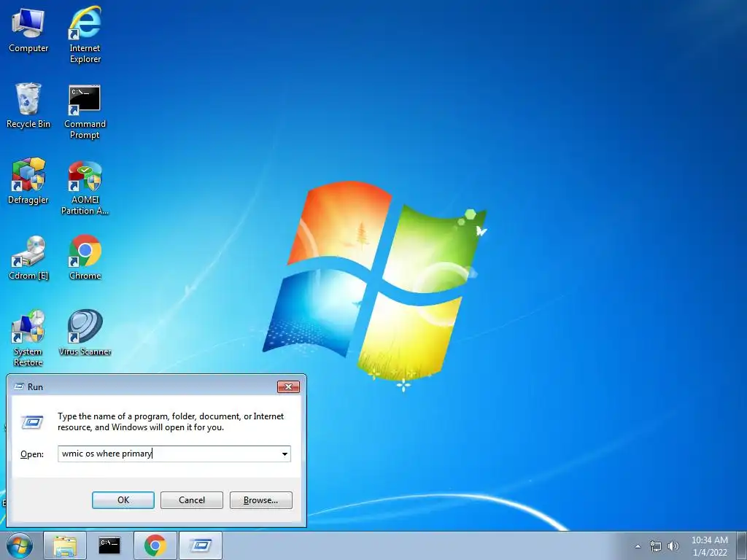Select the AOMEI Partition Assistant shortcut
The height and width of the screenshot is (560, 747).
point(85,187)
